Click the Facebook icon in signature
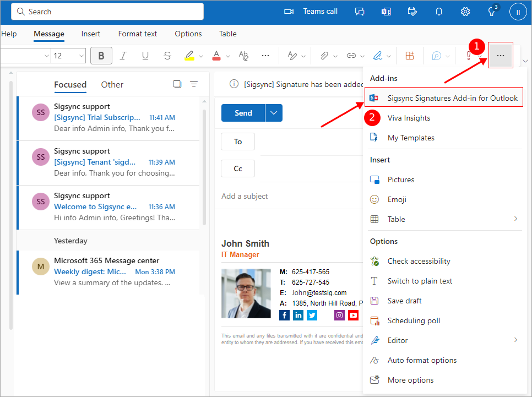 pyautogui.click(x=284, y=315)
